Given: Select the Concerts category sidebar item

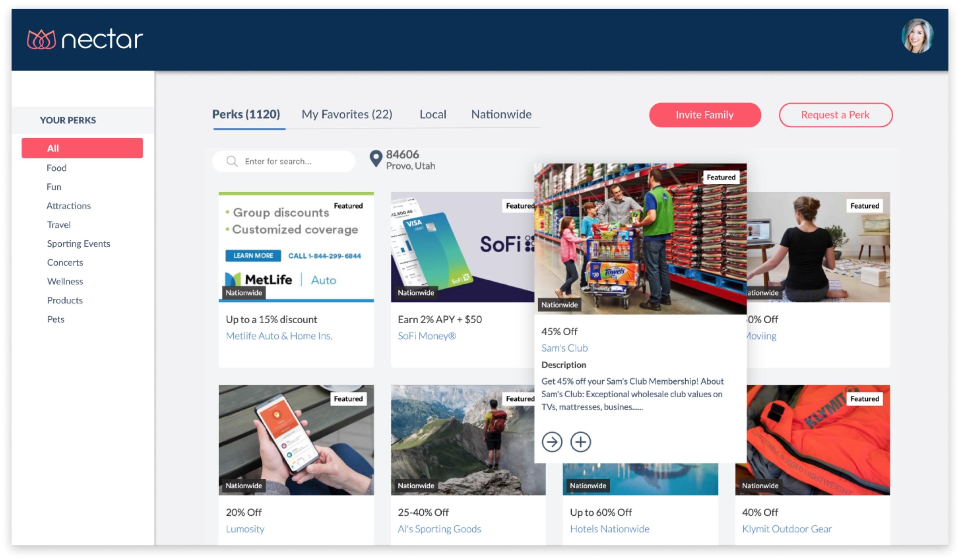Looking at the screenshot, I should (x=64, y=262).
